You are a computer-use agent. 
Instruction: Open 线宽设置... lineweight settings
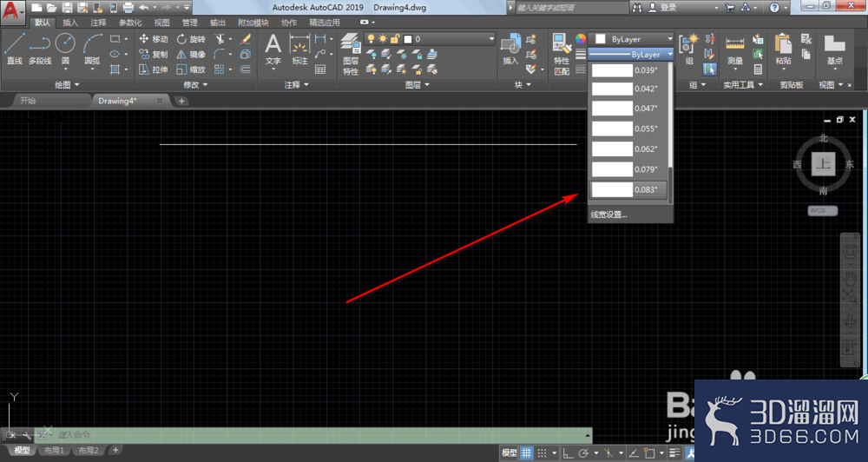click(609, 214)
